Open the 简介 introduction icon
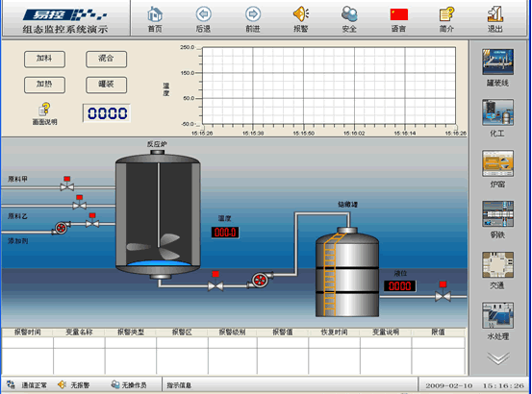 point(446,14)
